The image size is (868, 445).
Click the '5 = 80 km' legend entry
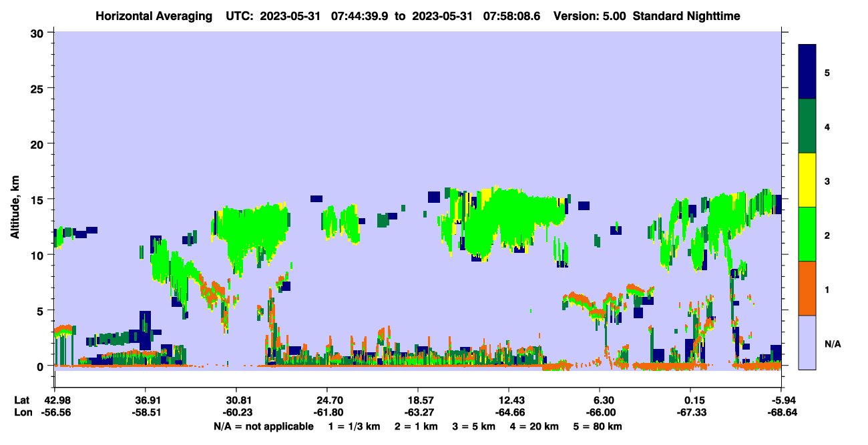point(597,426)
